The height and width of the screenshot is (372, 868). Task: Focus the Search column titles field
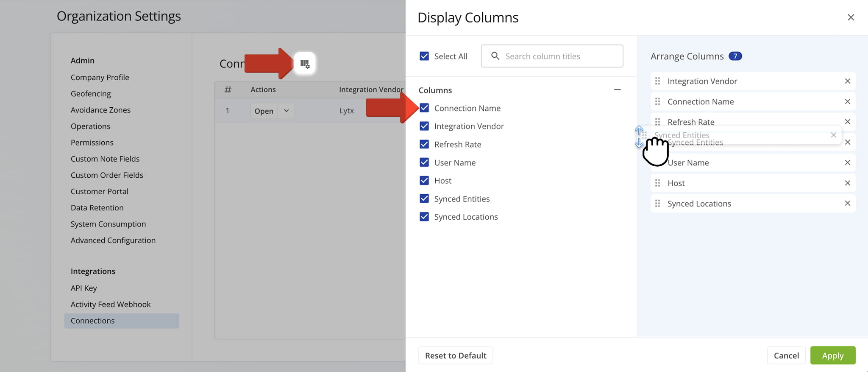(557, 56)
